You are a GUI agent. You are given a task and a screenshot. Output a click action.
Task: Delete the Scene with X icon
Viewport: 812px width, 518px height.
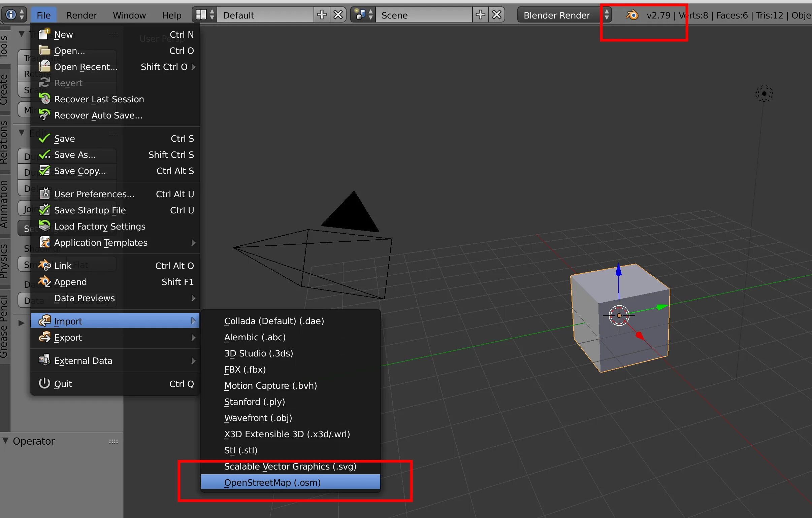(x=496, y=15)
